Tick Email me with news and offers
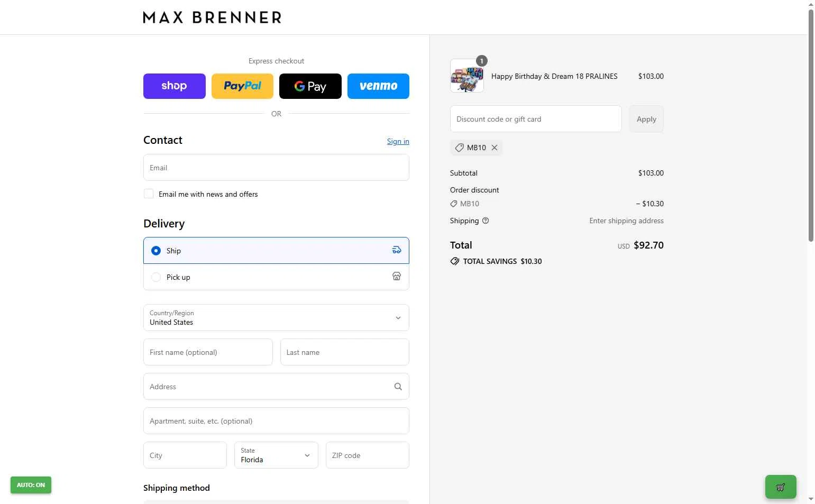815x504 pixels. click(x=149, y=194)
